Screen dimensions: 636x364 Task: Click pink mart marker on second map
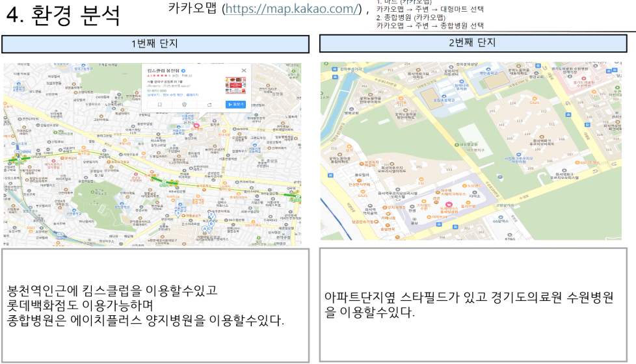[x=449, y=204]
